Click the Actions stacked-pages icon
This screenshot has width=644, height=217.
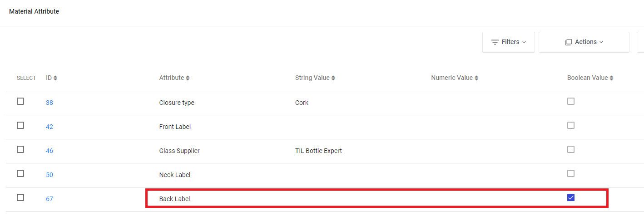click(569, 42)
